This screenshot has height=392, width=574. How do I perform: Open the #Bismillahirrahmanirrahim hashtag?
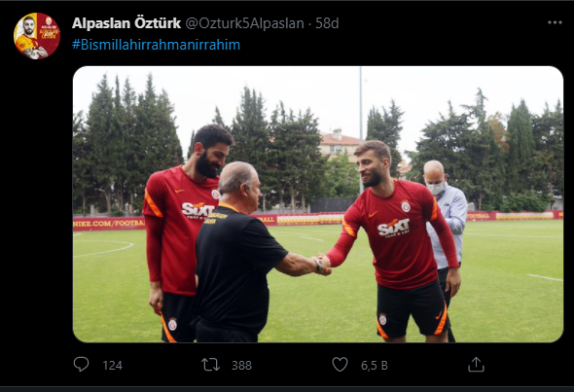[157, 45]
